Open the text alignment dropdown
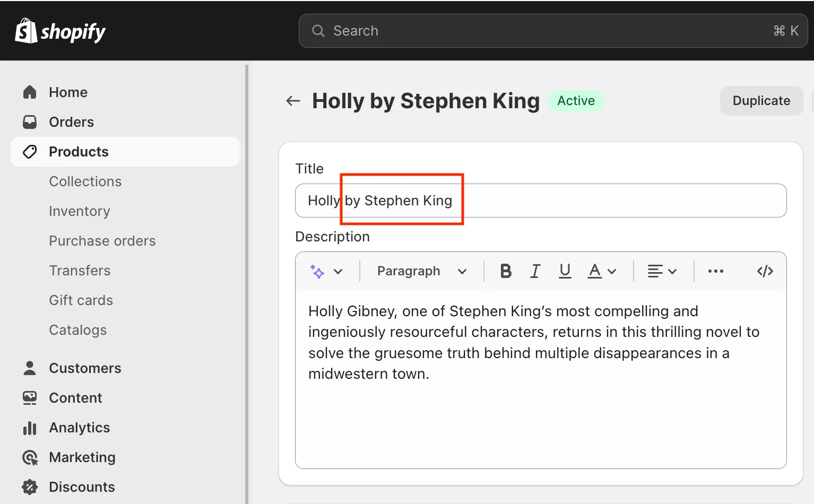The image size is (814, 504). (x=662, y=271)
